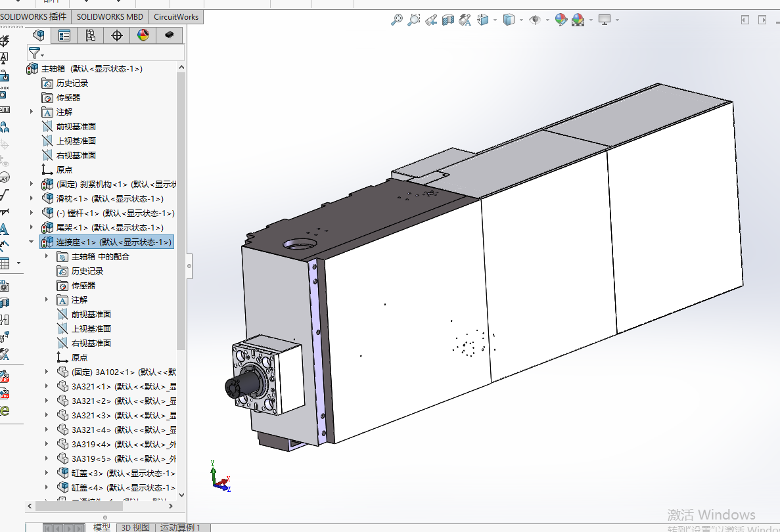Viewport: 780px width, 532px height.
Task: Select top-level 前视基准面 plane
Action: point(69,126)
